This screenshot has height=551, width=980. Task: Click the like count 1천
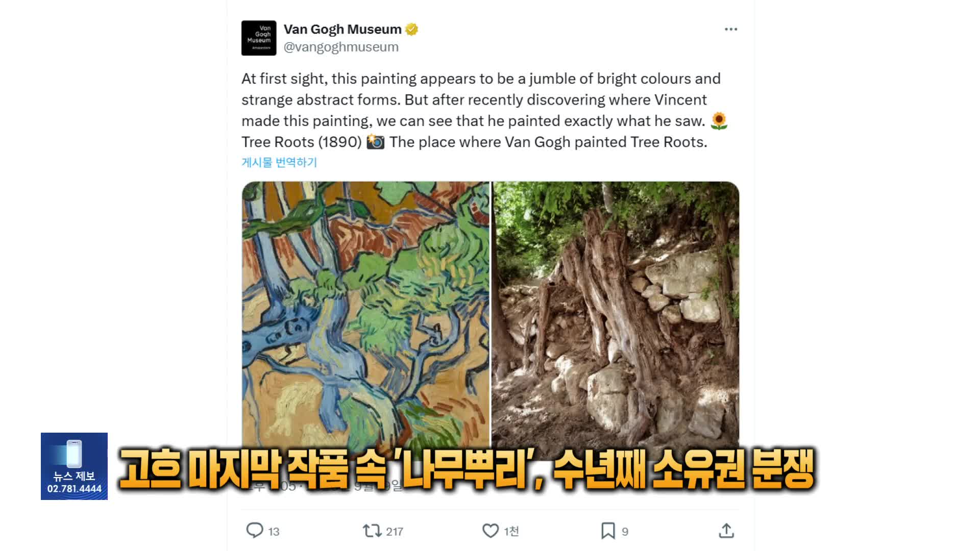pos(511,532)
